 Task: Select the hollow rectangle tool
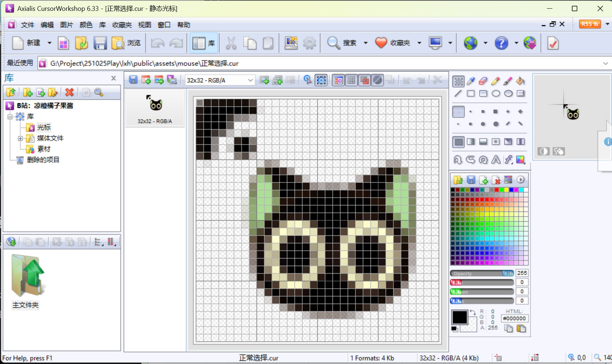[x=471, y=94]
